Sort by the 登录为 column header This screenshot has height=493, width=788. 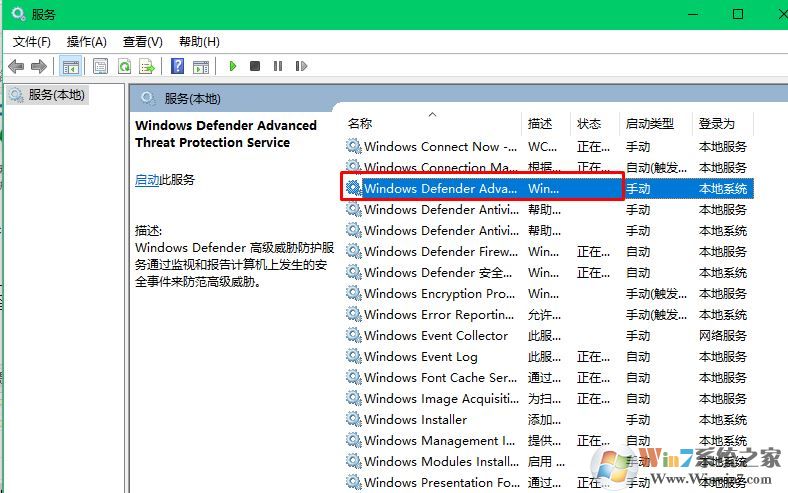pos(717,124)
